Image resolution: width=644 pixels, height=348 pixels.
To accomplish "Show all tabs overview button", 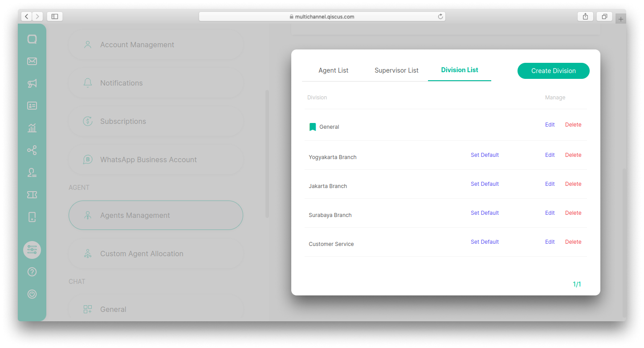I will click(x=604, y=16).
